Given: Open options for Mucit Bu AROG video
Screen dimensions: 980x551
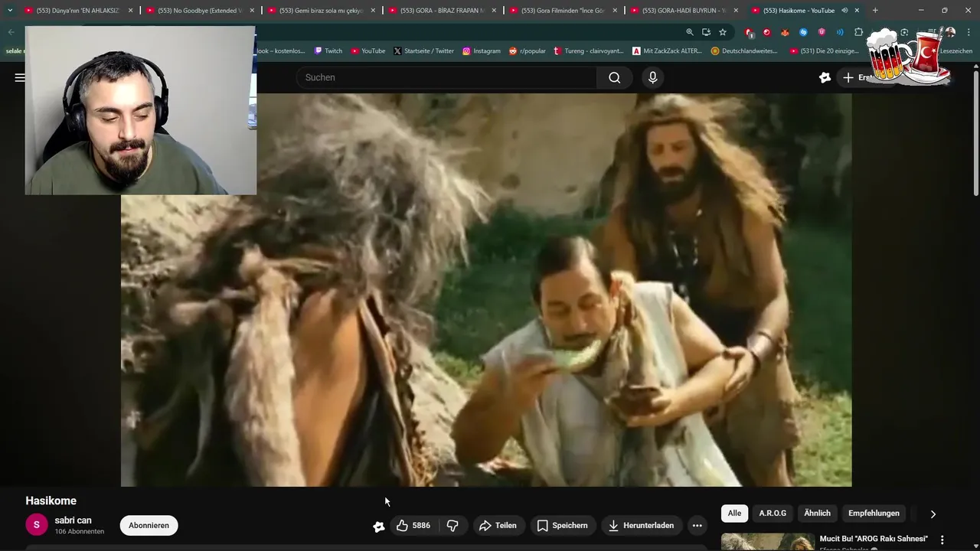Looking at the screenshot, I should click(942, 540).
